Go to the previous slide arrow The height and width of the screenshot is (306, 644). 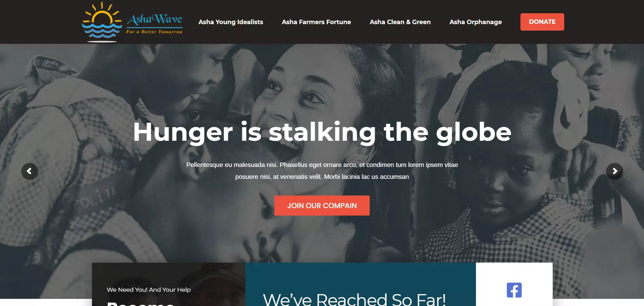(x=30, y=171)
